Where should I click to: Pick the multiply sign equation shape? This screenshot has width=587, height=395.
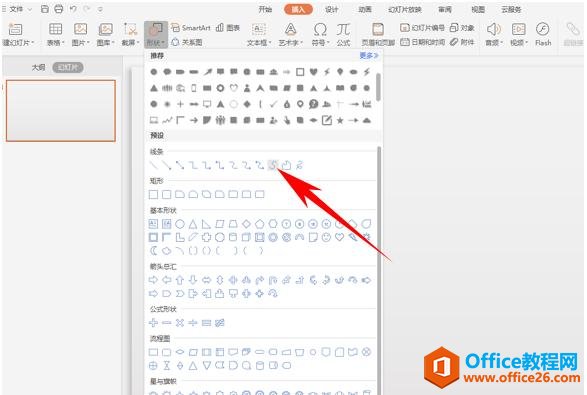pos(180,322)
